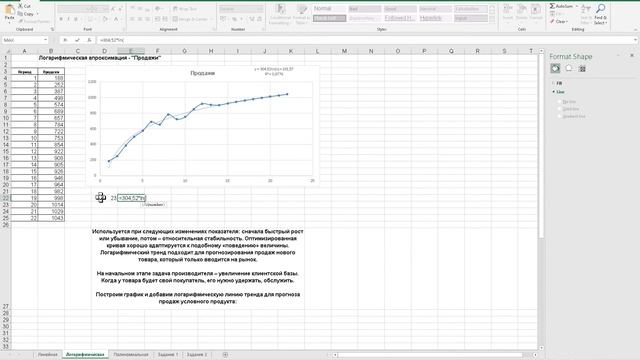Apply the Input cell style

(471, 18)
